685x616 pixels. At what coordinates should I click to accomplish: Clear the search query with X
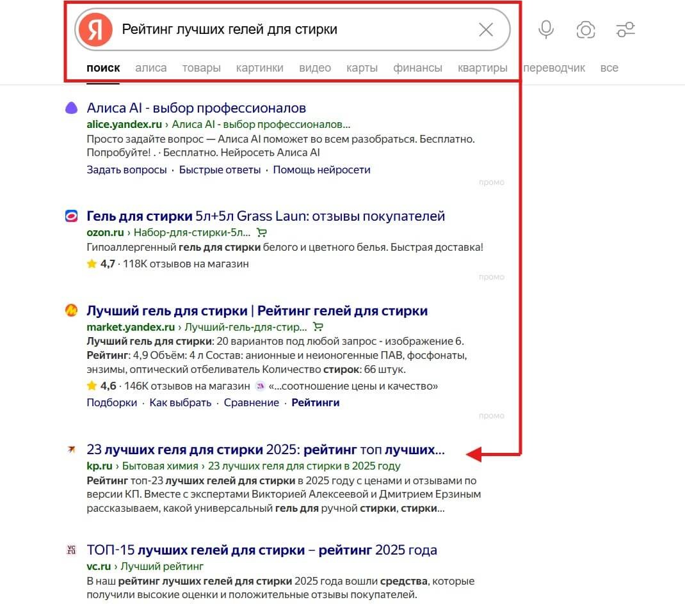tap(486, 29)
